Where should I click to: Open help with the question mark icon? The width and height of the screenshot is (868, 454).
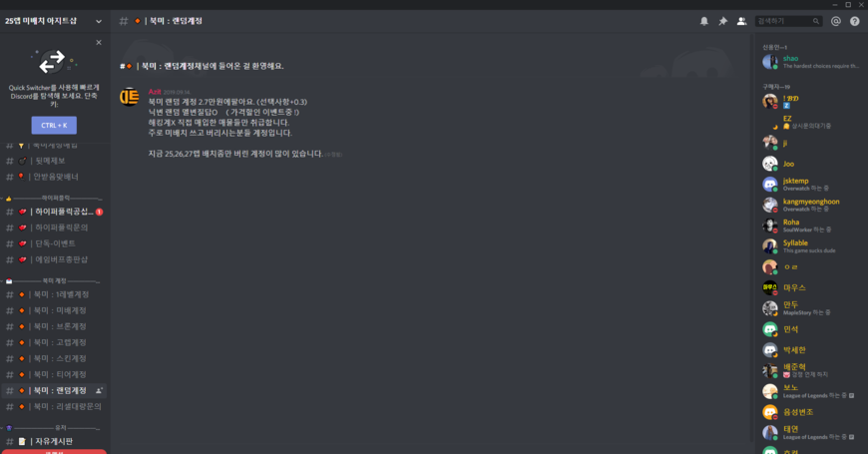tap(855, 21)
